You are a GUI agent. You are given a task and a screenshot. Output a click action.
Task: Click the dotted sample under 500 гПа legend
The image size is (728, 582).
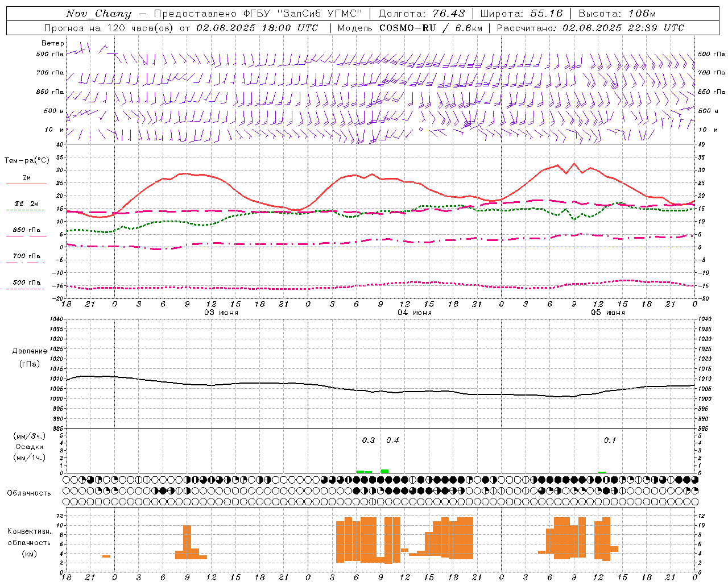(26, 289)
